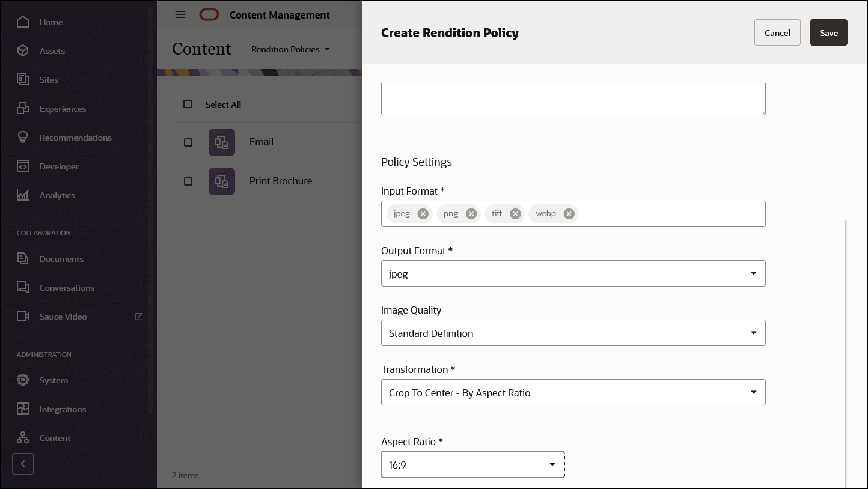Click the Sites icon
The width and height of the screenshot is (868, 489).
[23, 80]
